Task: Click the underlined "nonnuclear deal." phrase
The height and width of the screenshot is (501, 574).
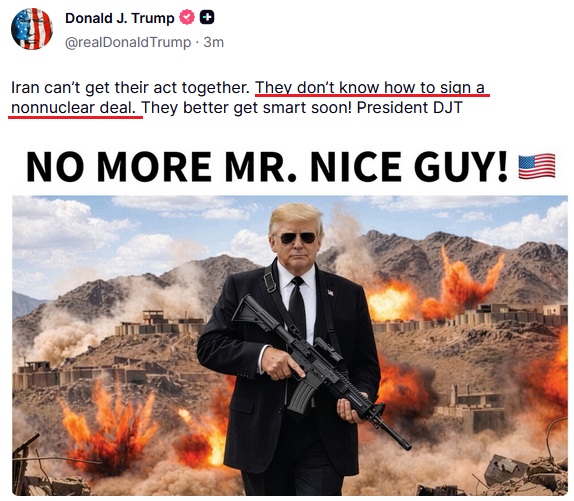Action: click(74, 108)
